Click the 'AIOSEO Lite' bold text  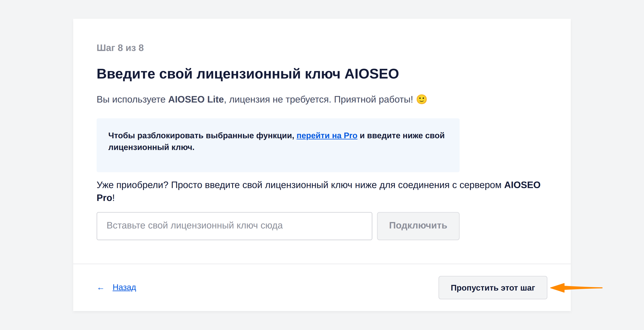pyautogui.click(x=196, y=99)
